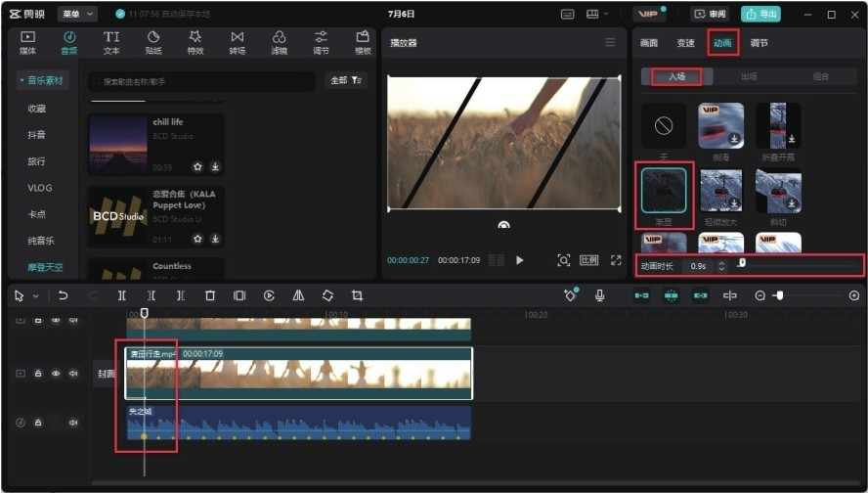Screen dimensions: 868x493
Task: Click the reverse playback tool icon
Action: click(x=269, y=295)
